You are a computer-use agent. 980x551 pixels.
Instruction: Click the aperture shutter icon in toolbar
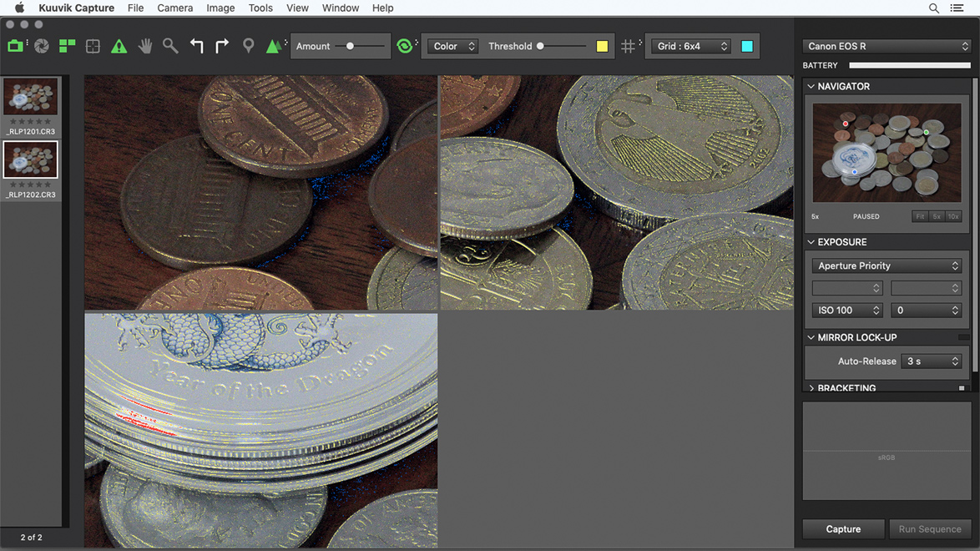[x=42, y=46]
